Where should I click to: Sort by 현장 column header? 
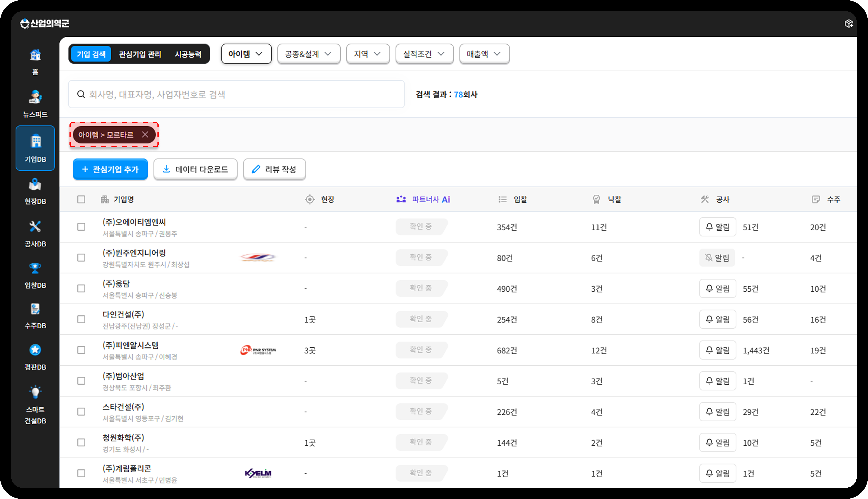click(x=320, y=199)
